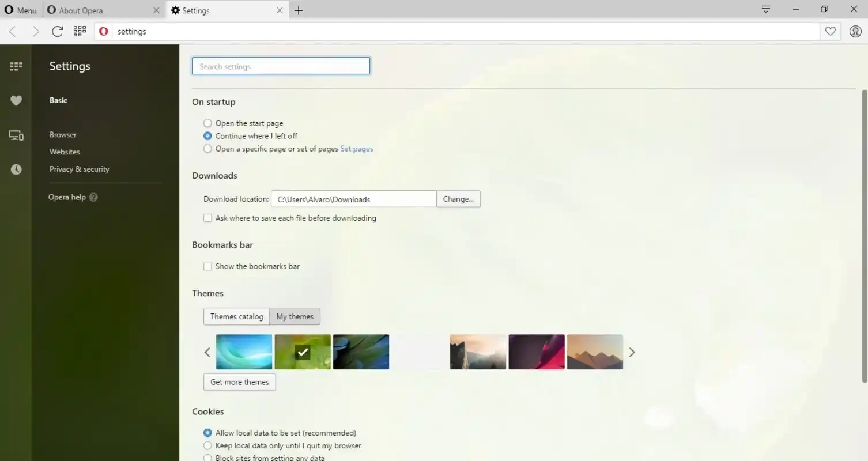
Task: Switch to the Themes catalog tab
Action: click(x=236, y=316)
